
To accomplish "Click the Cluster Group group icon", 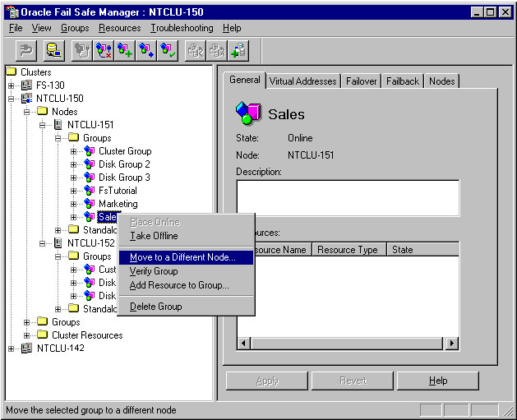I will (90, 151).
